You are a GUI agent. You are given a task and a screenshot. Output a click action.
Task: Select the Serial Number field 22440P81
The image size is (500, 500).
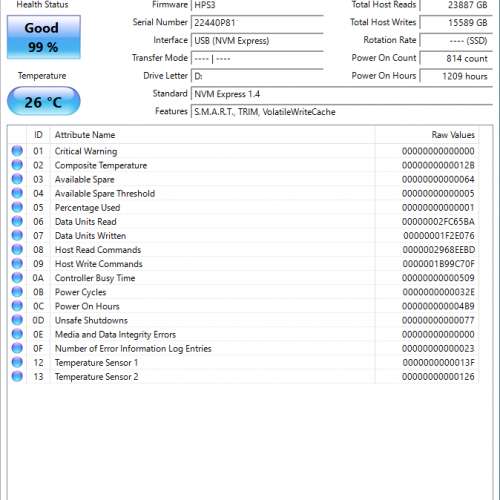tap(257, 23)
